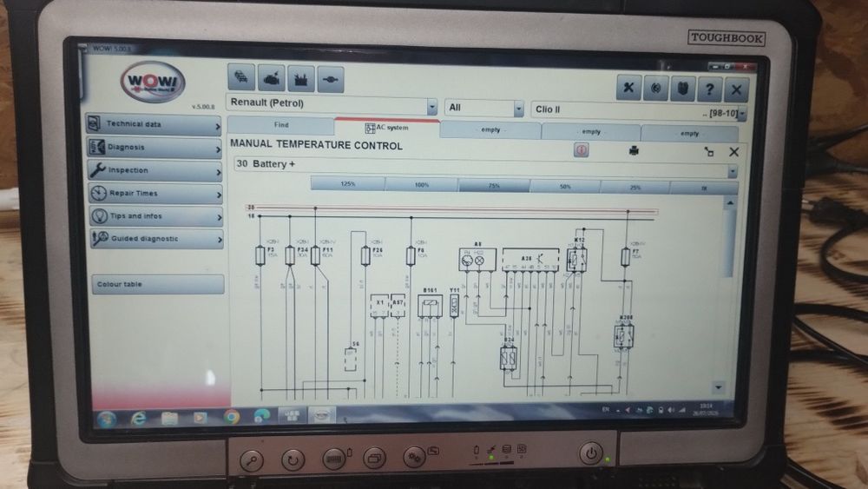Set diagram zoom to 100%
The width and height of the screenshot is (868, 489).
(422, 185)
